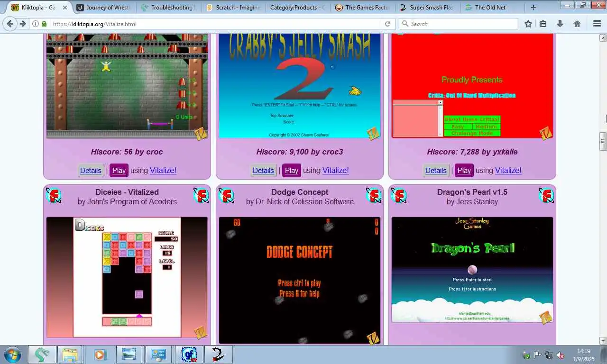Image resolution: width=607 pixels, height=364 pixels.
Task: Switch to the Super Smash Flash tab
Action: coord(426,8)
